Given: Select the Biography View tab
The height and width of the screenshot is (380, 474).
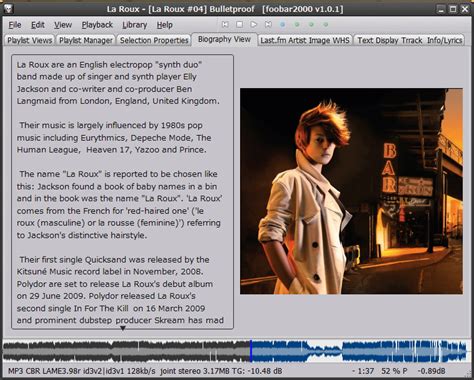Looking at the screenshot, I should coord(224,39).
